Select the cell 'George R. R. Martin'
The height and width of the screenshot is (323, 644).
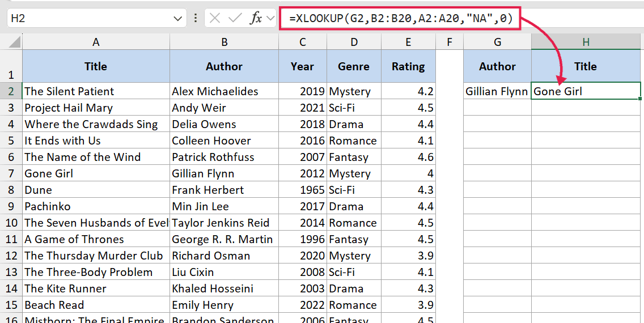point(224,239)
